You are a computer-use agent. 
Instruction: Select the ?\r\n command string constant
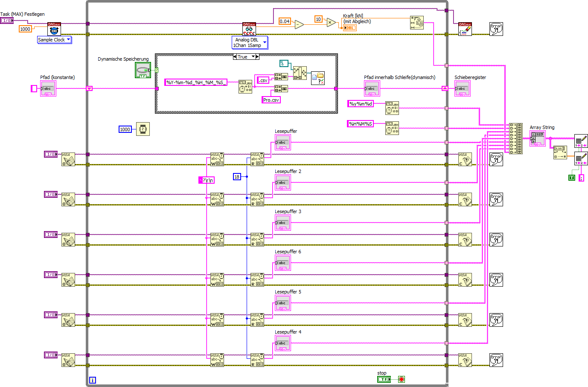click(x=207, y=180)
